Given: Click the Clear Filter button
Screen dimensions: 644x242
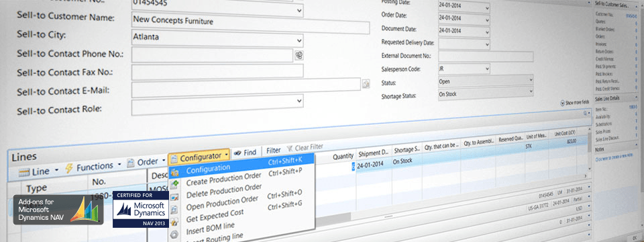Looking at the screenshot, I should coord(305,147).
